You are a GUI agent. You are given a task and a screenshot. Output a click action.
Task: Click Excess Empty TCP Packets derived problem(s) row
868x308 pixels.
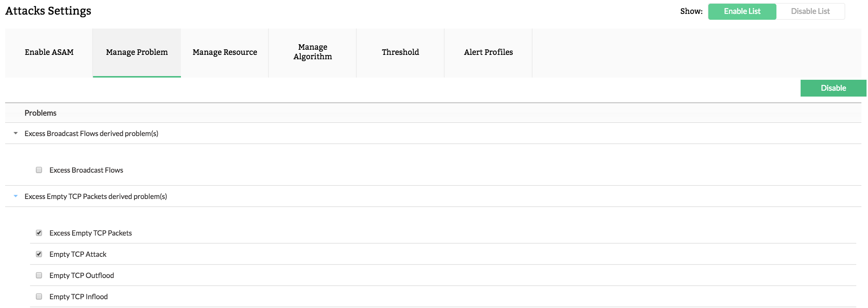[96, 196]
